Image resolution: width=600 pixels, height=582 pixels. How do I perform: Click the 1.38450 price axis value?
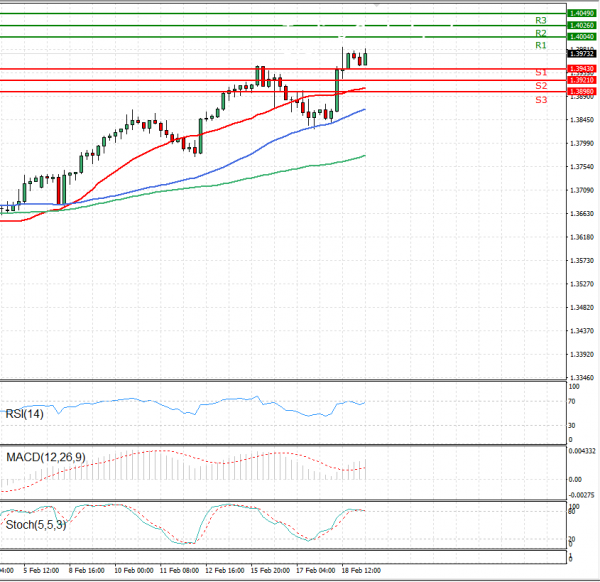[582, 120]
